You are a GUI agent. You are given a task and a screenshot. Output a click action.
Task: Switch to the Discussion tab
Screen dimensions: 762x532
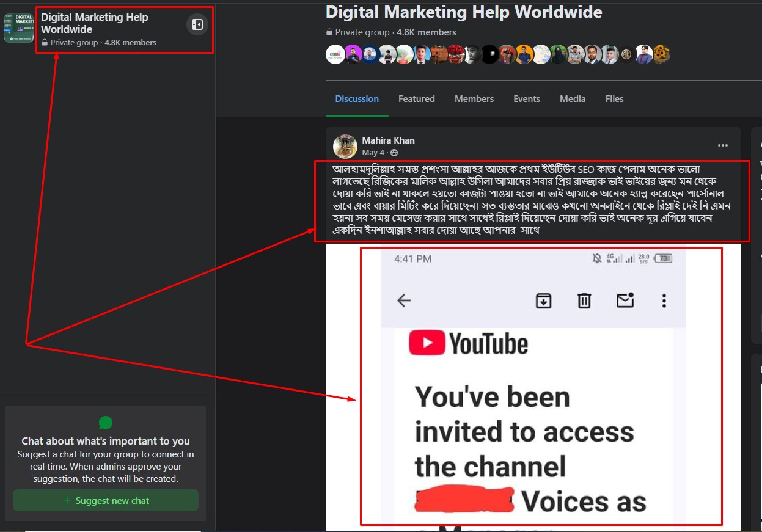pyautogui.click(x=357, y=99)
